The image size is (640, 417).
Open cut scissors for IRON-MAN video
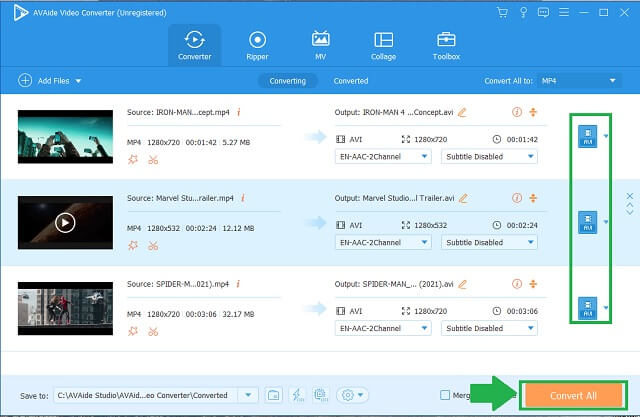153,160
